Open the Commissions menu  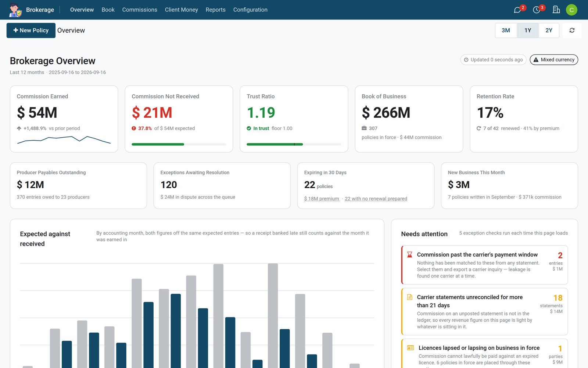(140, 10)
